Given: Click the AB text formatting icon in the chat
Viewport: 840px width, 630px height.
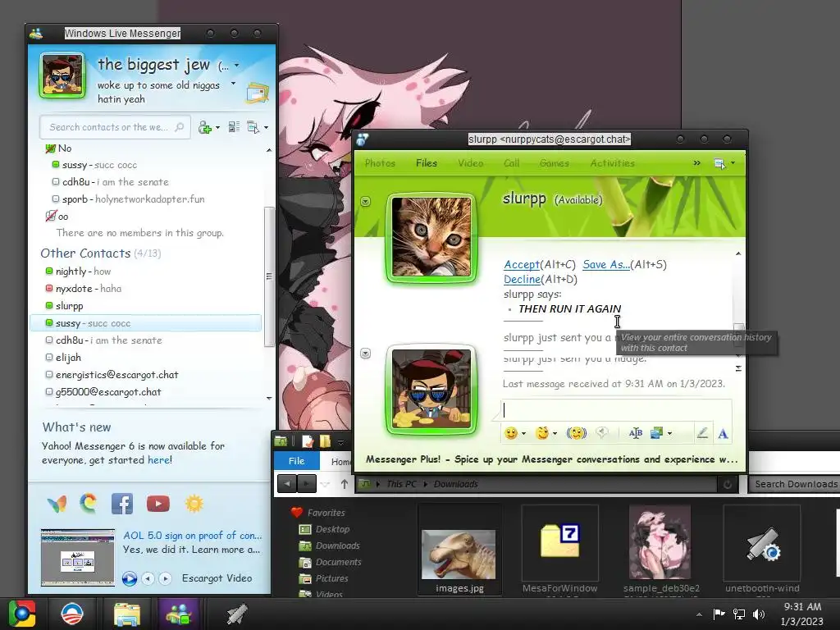Looking at the screenshot, I should [x=636, y=433].
